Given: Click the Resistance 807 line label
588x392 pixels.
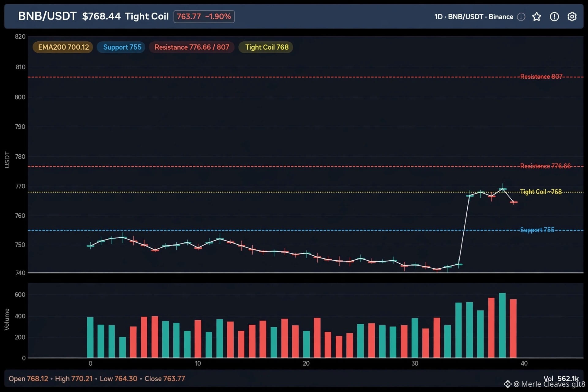Looking at the screenshot, I should (541, 77).
